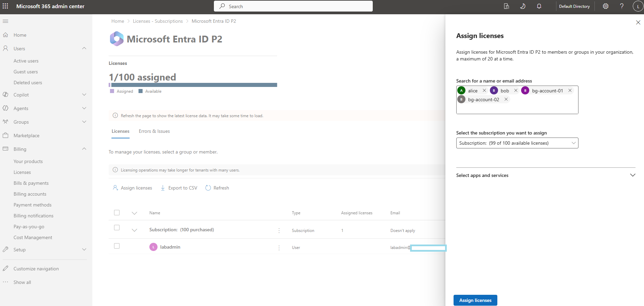Collapse the Billing navigation section
This screenshot has height=306, width=644.
84,149
